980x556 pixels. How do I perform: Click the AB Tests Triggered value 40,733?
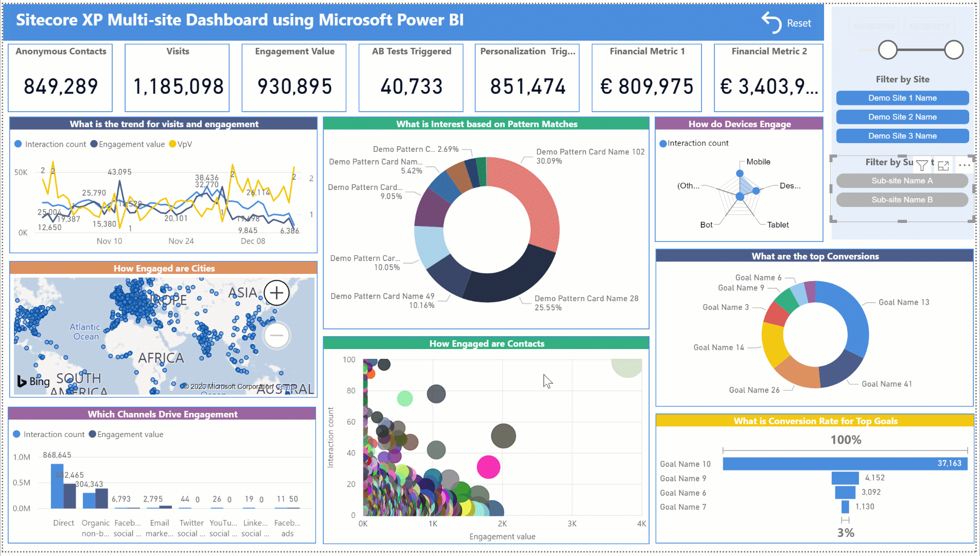(411, 86)
